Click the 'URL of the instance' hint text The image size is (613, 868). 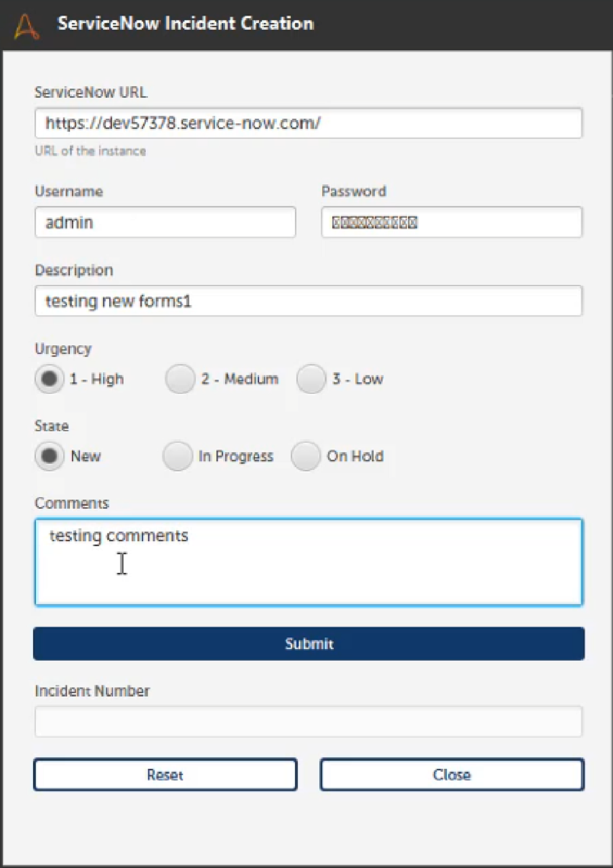pos(90,151)
